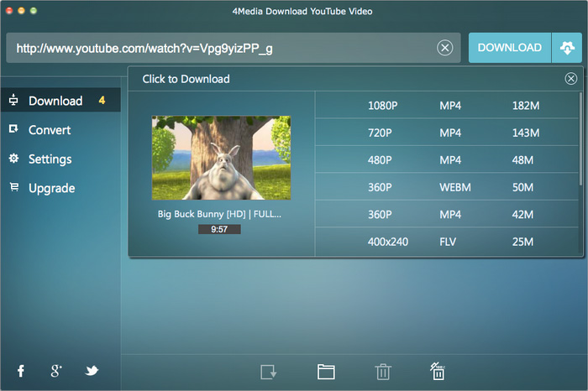
Task: Open the Settings section
Action: click(50, 159)
